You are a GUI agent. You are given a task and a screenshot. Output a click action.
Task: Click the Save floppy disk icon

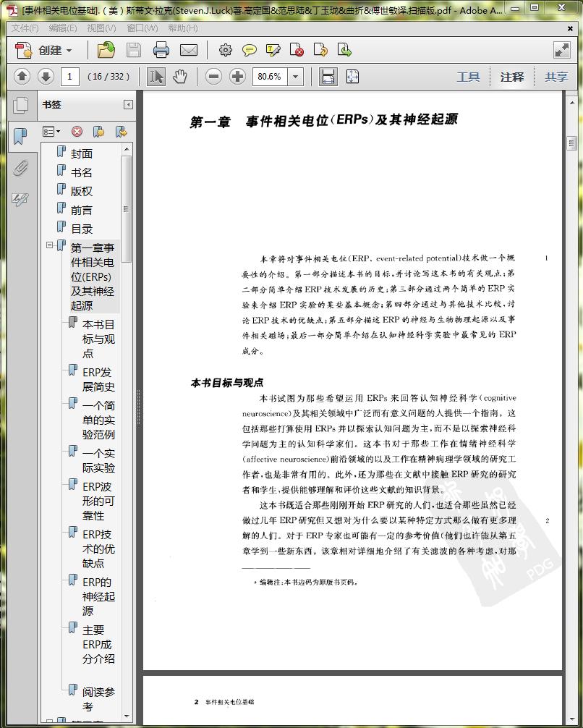pyautogui.click(x=134, y=50)
